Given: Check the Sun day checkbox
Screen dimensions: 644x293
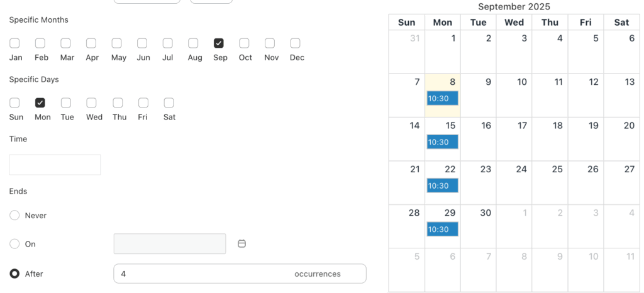Looking at the screenshot, I should [x=14, y=102].
